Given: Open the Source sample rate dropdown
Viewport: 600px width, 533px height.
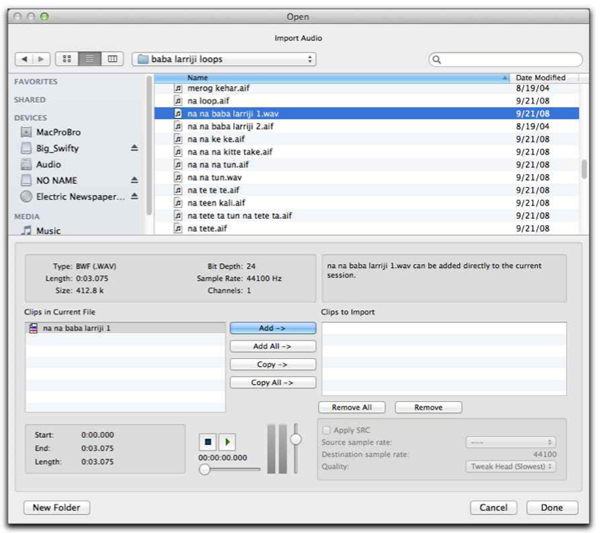Looking at the screenshot, I should coord(510,442).
